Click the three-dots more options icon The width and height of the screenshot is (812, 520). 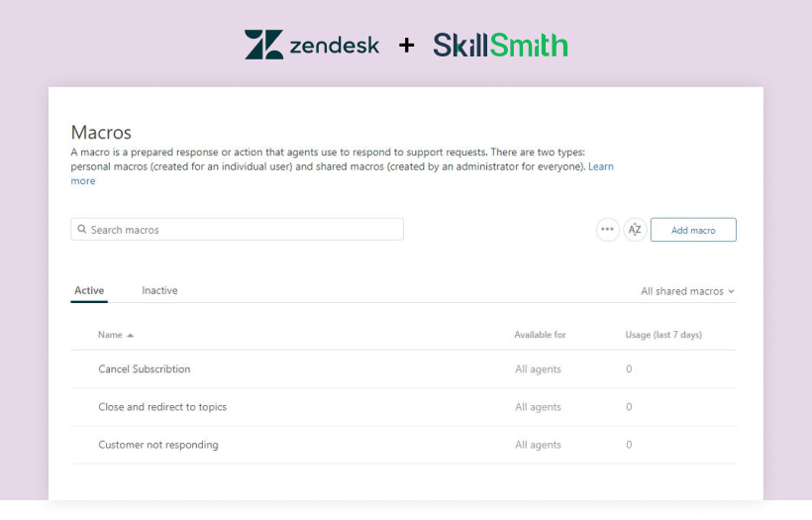coord(607,230)
